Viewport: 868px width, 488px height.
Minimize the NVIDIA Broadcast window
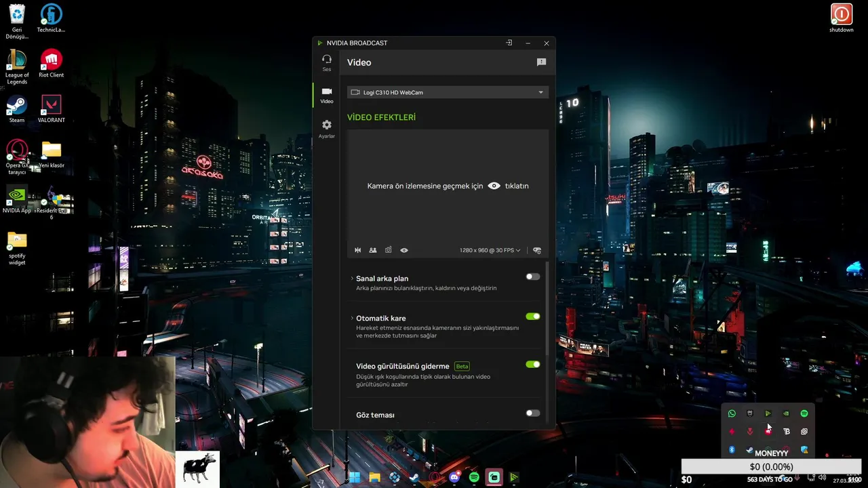528,43
